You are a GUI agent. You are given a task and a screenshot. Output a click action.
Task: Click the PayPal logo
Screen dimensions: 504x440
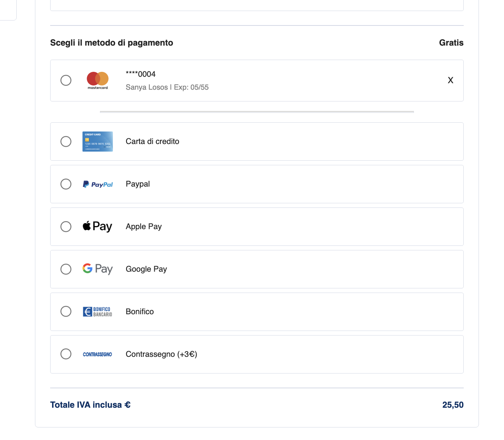(x=98, y=184)
